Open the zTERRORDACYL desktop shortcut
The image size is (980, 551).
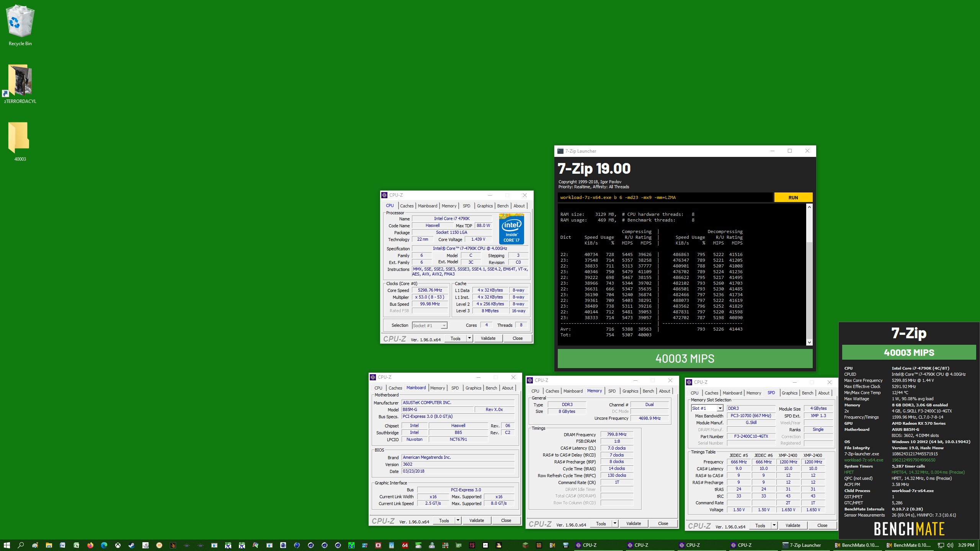(20, 84)
